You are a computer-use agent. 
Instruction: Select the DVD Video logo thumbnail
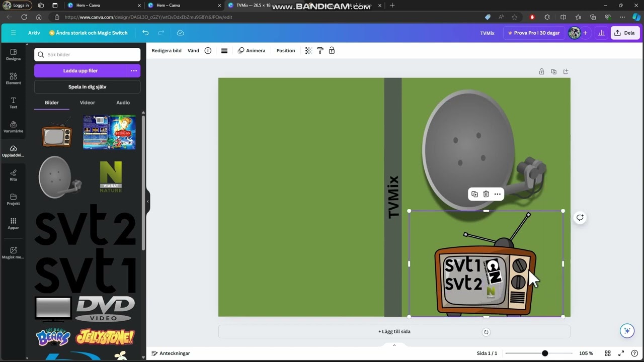[105, 309]
